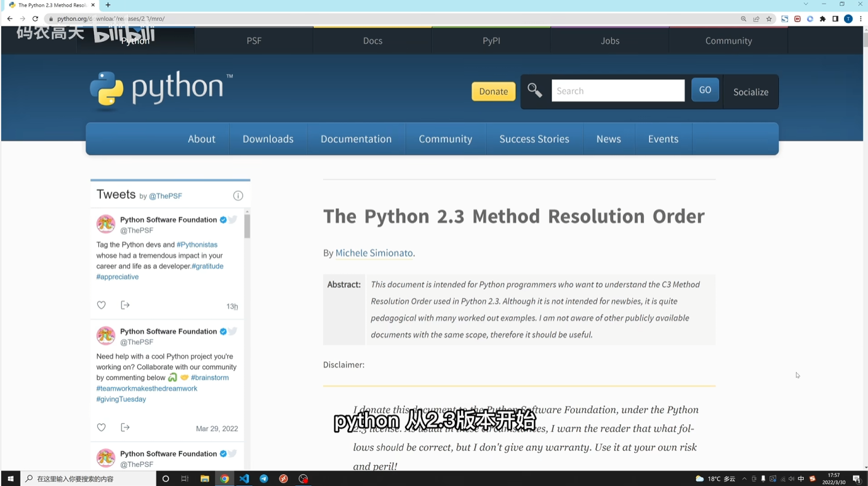
Task: Click the #Pythonistas hashtag link
Action: coord(197,245)
